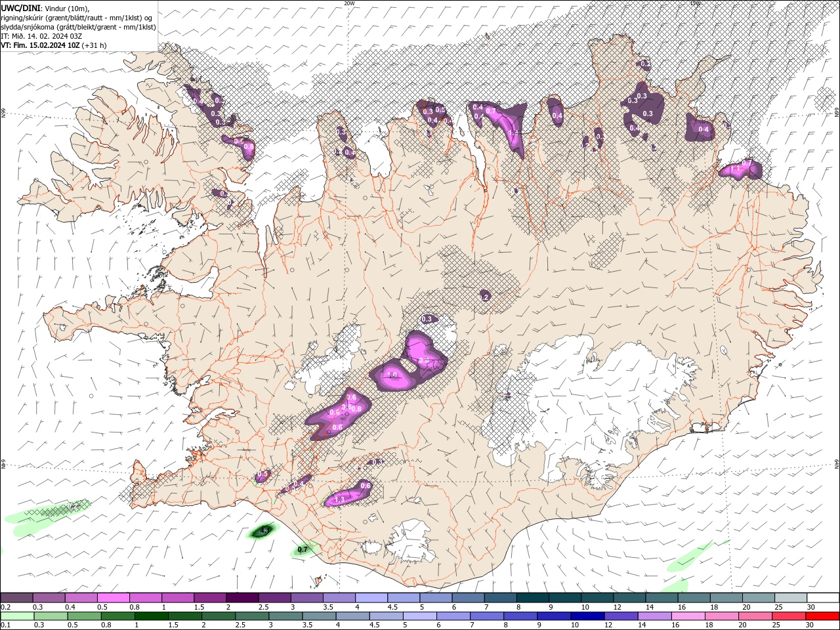
Task: Click the bold "UWC/DINI" title text
Action: tap(21, 8)
